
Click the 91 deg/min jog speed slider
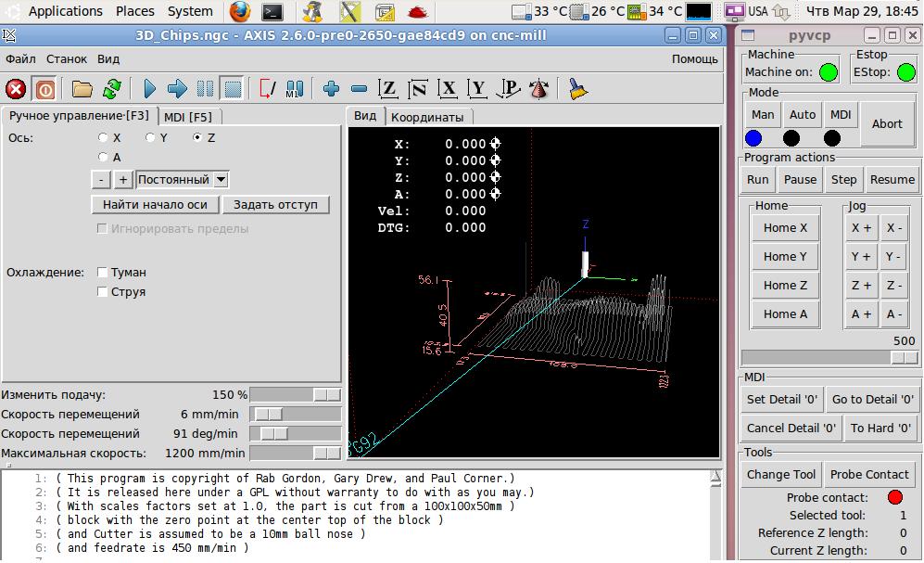click(x=296, y=434)
